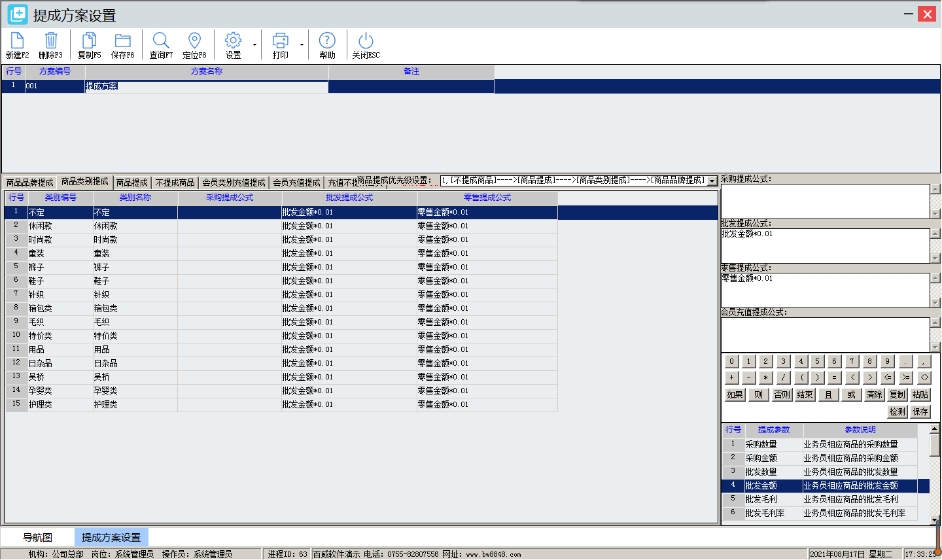The width and height of the screenshot is (942, 560).
Task: Open the commission priority (商品提成优先级) combo box
Action: [712, 181]
